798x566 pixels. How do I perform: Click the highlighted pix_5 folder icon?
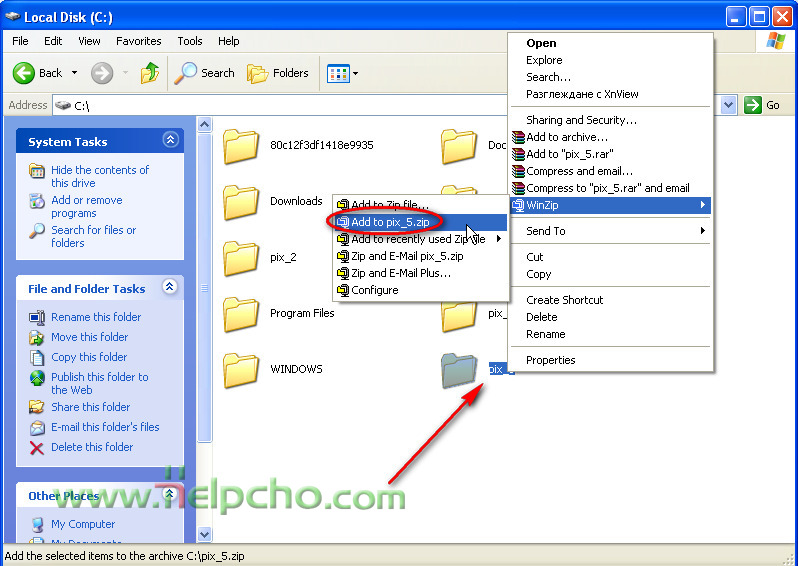(x=459, y=370)
